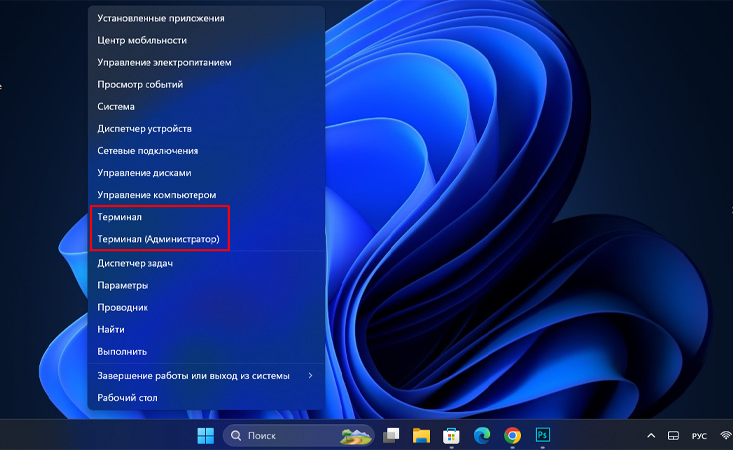Launch Диспетчер устройств
Screen dimensions: 733x450
[x=206, y=129]
